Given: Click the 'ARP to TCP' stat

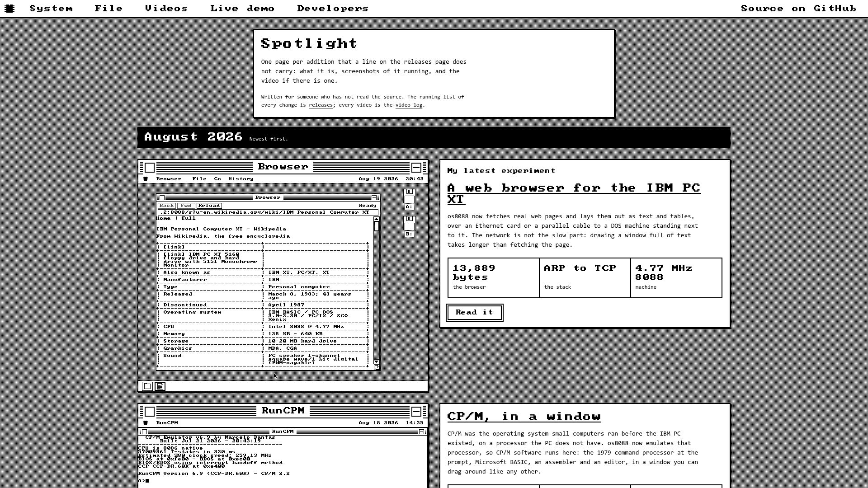Looking at the screenshot, I should pyautogui.click(x=585, y=278).
